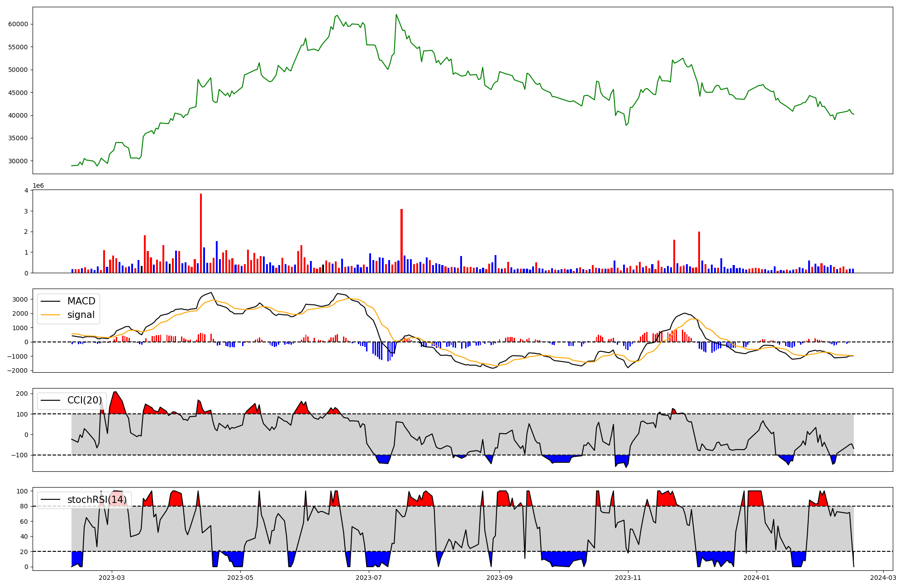Click the CCI(20) legend label
905x588 pixels.
click(x=85, y=400)
